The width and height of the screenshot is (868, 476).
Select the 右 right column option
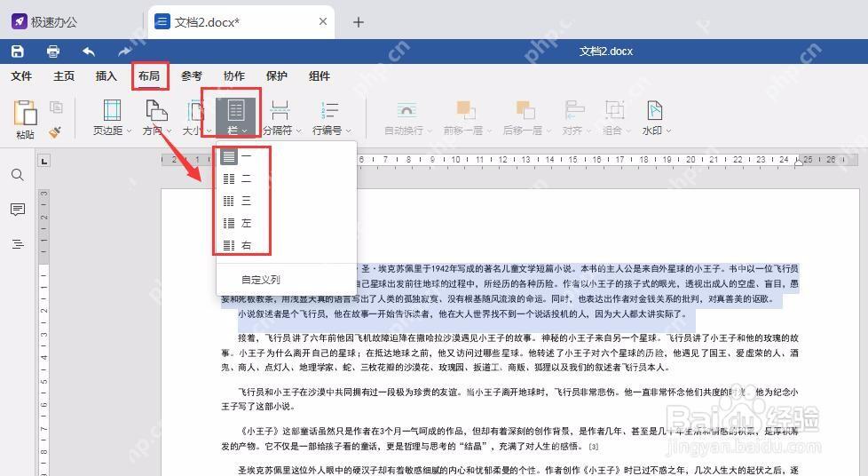[x=286, y=245]
